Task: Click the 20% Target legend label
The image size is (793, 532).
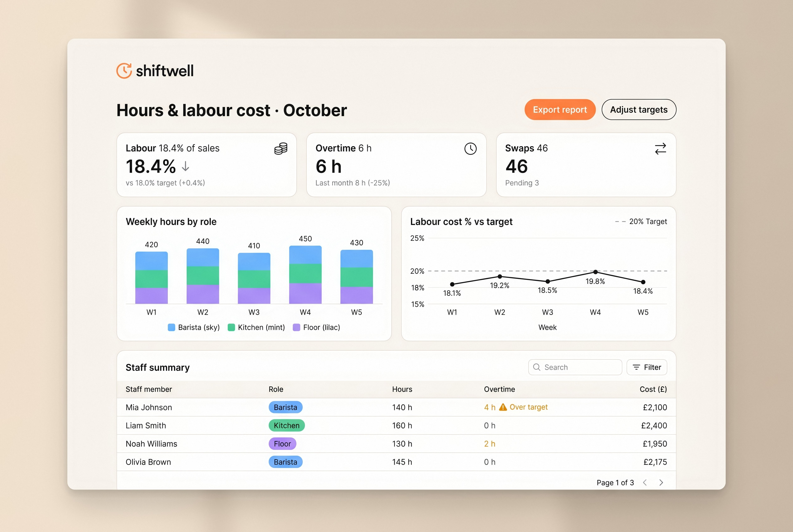Action: point(648,221)
